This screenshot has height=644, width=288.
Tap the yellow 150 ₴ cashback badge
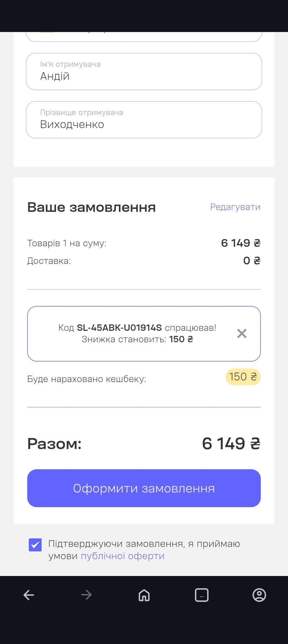(x=243, y=377)
